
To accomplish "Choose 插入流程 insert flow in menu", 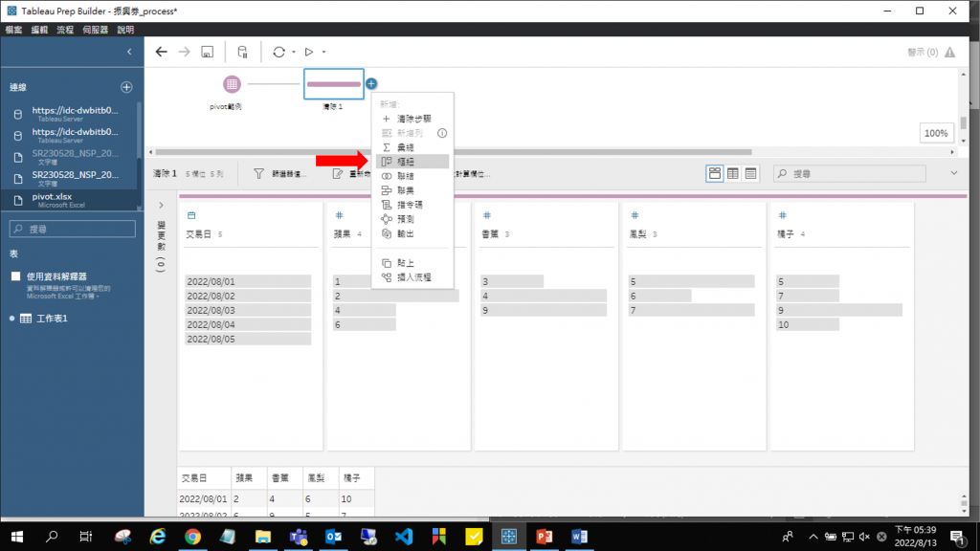I will coord(412,277).
